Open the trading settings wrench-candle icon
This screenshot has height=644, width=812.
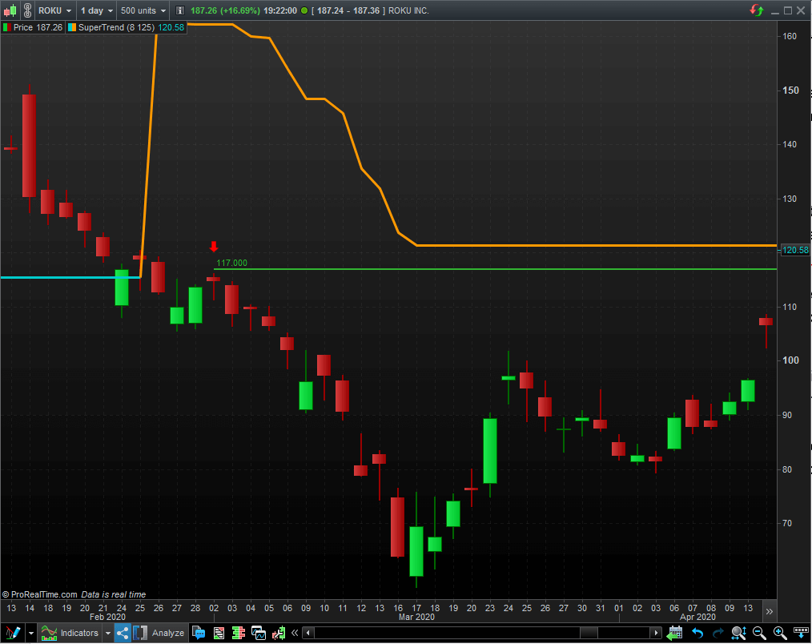[x=279, y=633]
